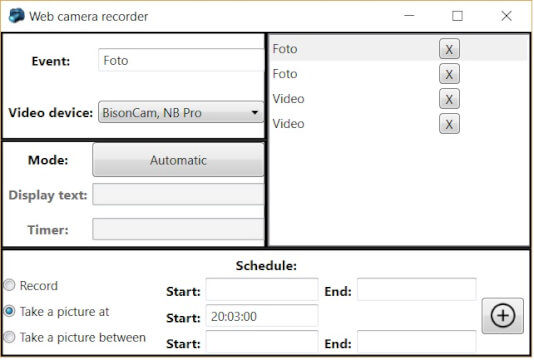Click the picture-between End field

[x=417, y=341]
